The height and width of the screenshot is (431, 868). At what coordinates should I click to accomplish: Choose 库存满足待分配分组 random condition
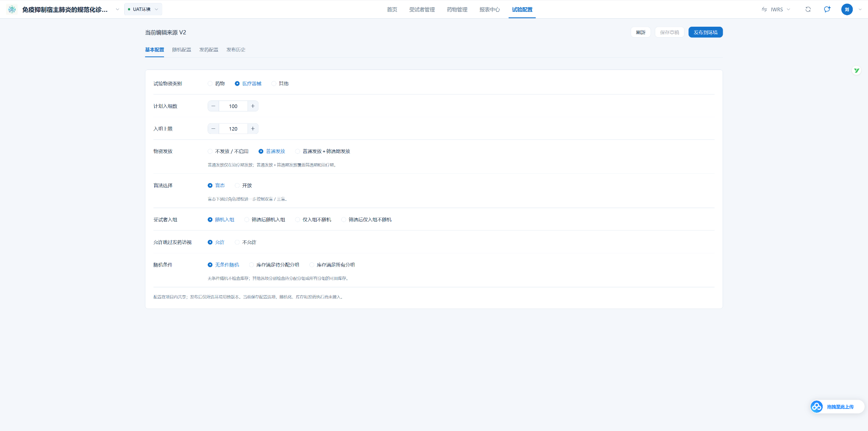pyautogui.click(x=274, y=265)
